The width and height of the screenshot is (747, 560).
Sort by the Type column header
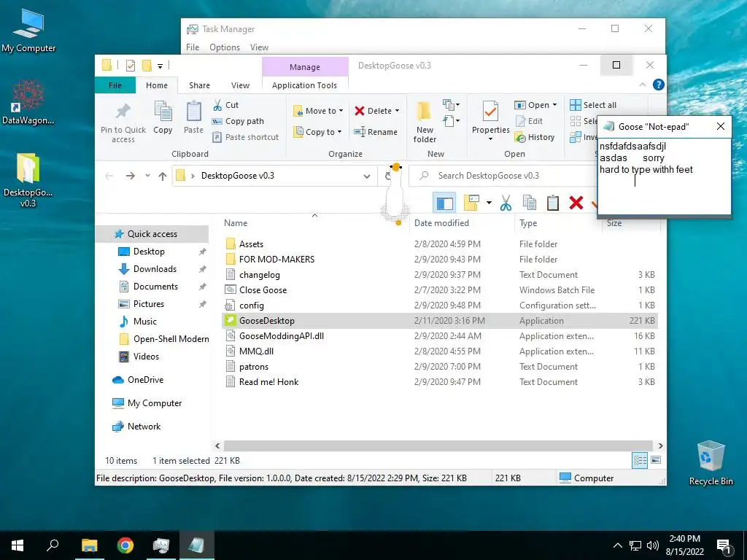click(528, 223)
